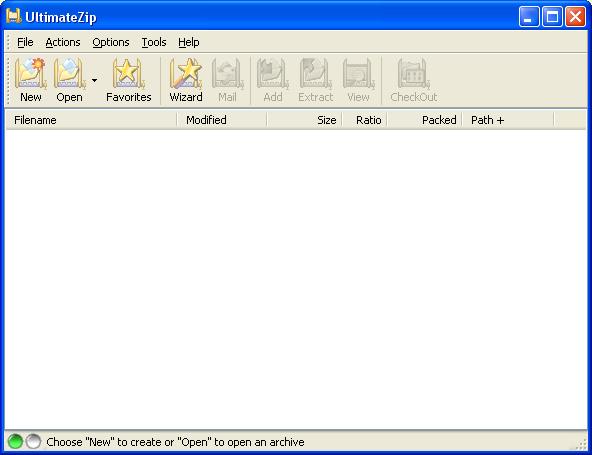Image resolution: width=592 pixels, height=455 pixels.
Task: Click the CheckOut toolbar icon
Action: [413, 73]
